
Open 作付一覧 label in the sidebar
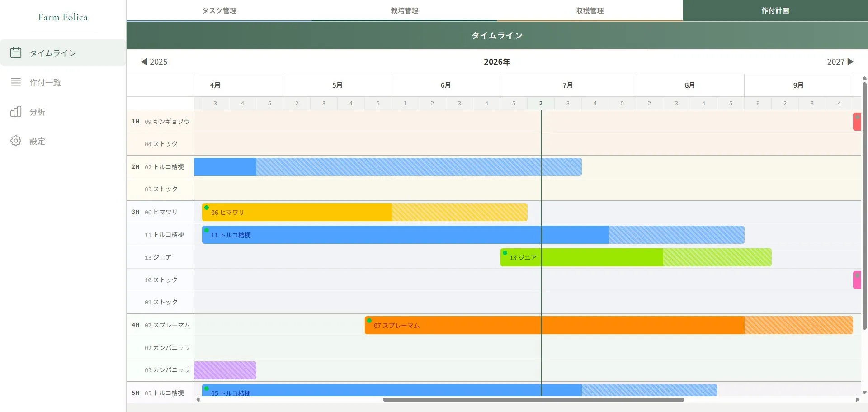[45, 82]
